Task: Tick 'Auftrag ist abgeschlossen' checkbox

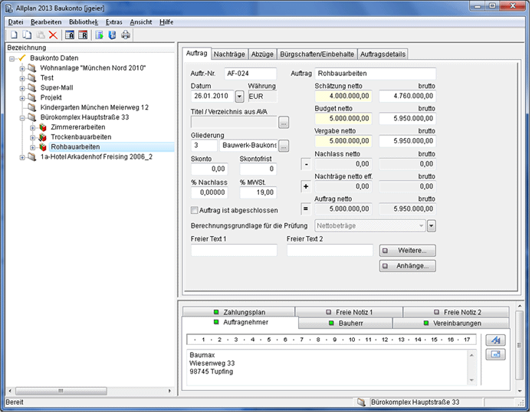Action: tap(194, 210)
